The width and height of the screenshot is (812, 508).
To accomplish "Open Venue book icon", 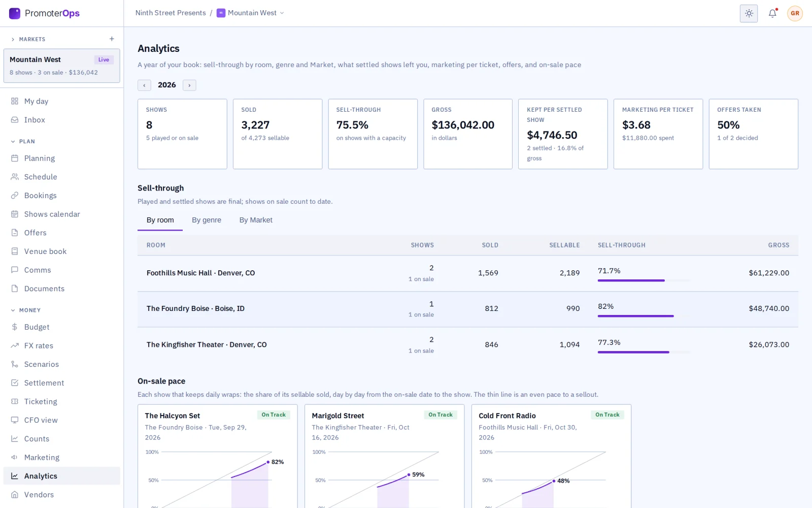I will click(x=15, y=251).
